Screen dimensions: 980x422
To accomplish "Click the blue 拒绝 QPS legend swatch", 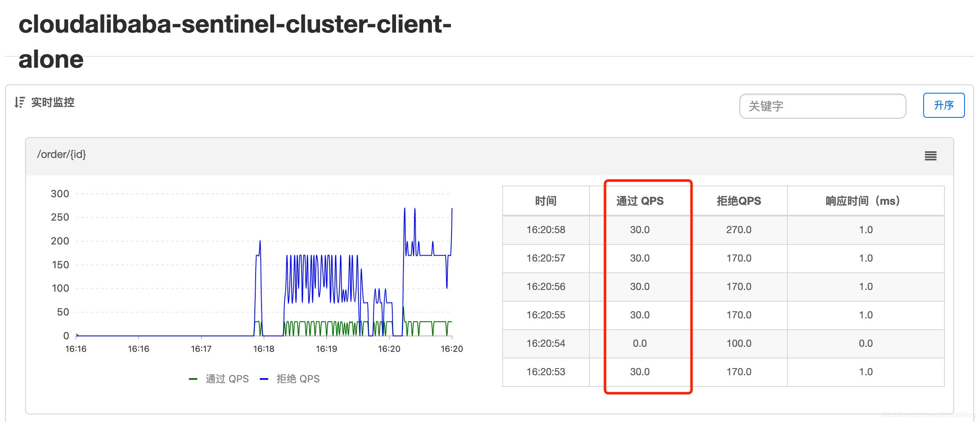I will [x=264, y=379].
